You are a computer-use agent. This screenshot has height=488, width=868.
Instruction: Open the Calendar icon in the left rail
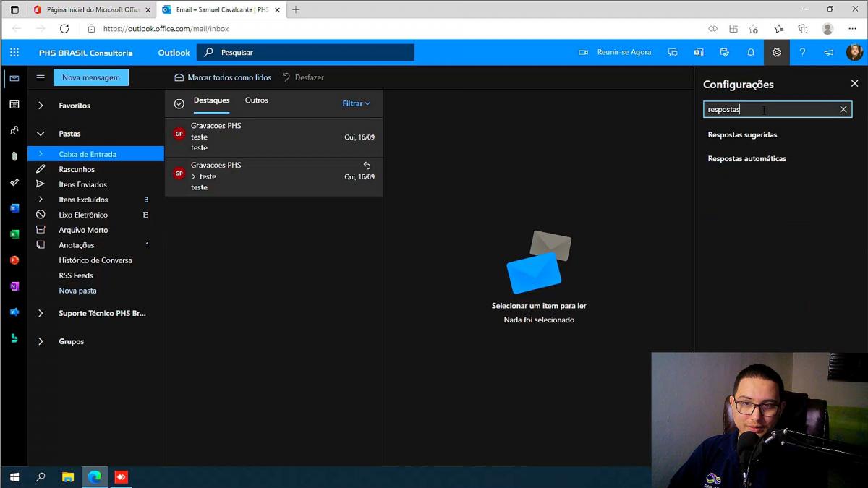(14, 104)
